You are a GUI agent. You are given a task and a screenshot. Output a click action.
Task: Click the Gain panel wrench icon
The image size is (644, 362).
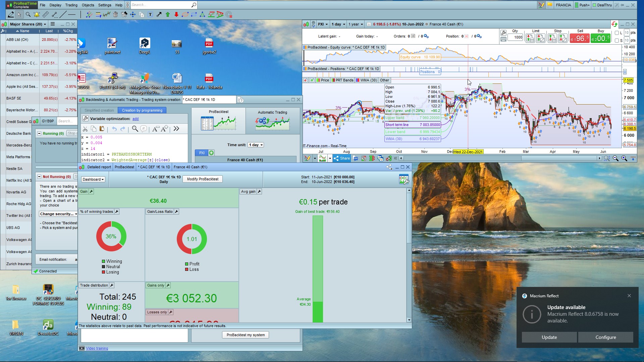coord(91,191)
